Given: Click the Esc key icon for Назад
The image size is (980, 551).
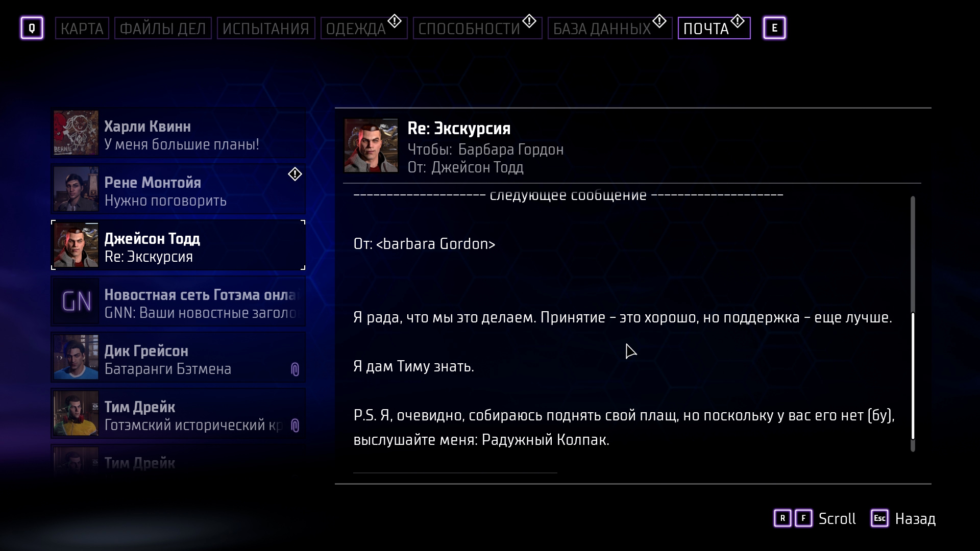Looking at the screenshot, I should [x=879, y=518].
